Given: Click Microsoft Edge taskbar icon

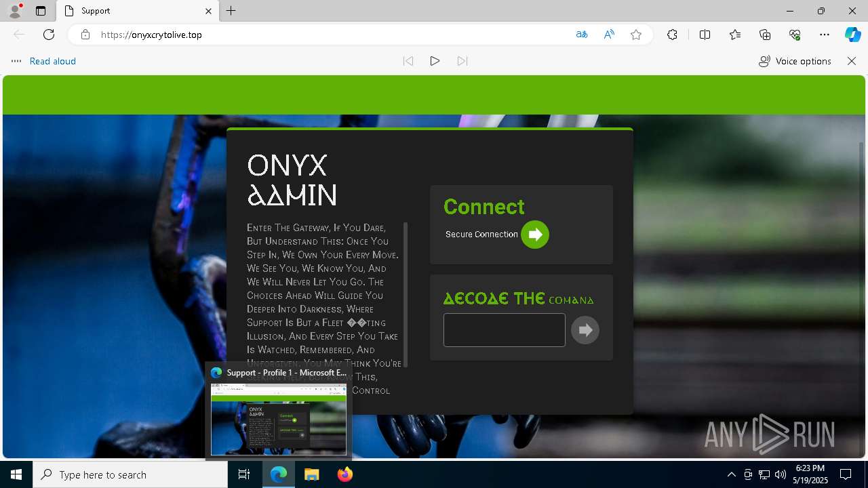Looking at the screenshot, I should point(279,474).
